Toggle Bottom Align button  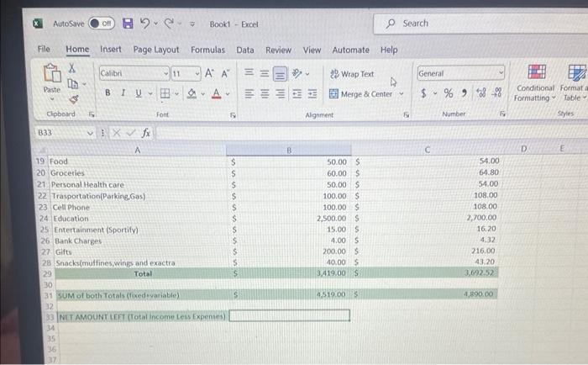click(x=280, y=74)
